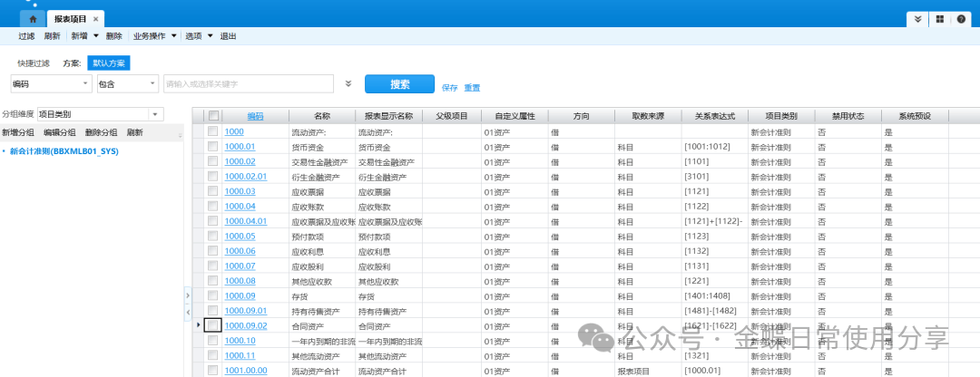Screen dimensions: 980x377
Task: Open the 选项 toolbar menu
Action: point(198,36)
